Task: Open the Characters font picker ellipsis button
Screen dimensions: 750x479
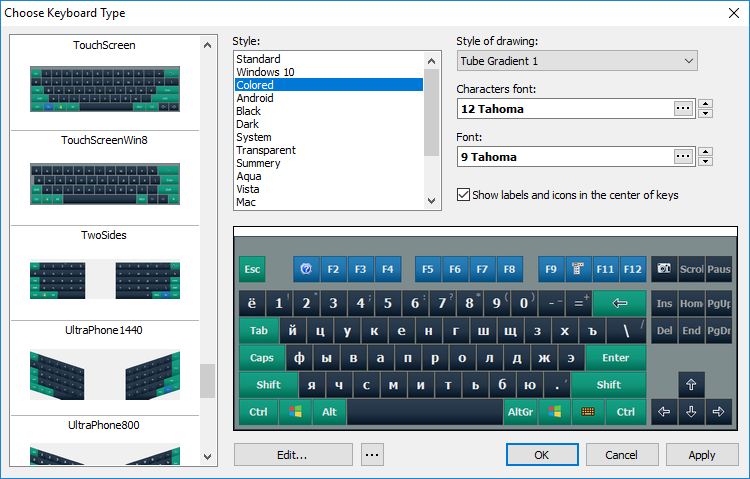Action: point(683,109)
